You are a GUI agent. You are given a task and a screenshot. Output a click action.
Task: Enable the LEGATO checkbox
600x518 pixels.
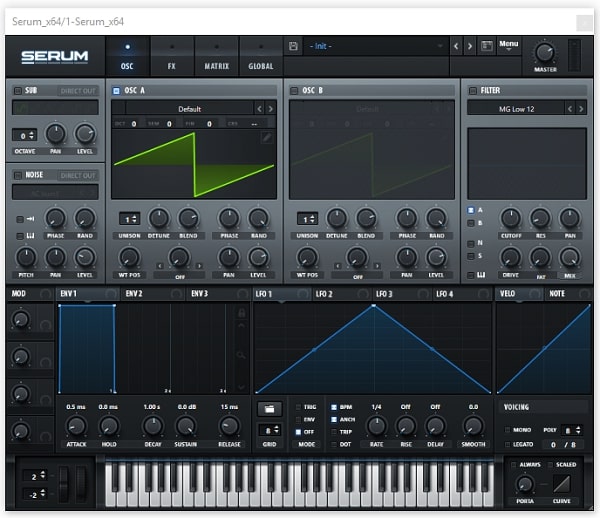[507, 444]
